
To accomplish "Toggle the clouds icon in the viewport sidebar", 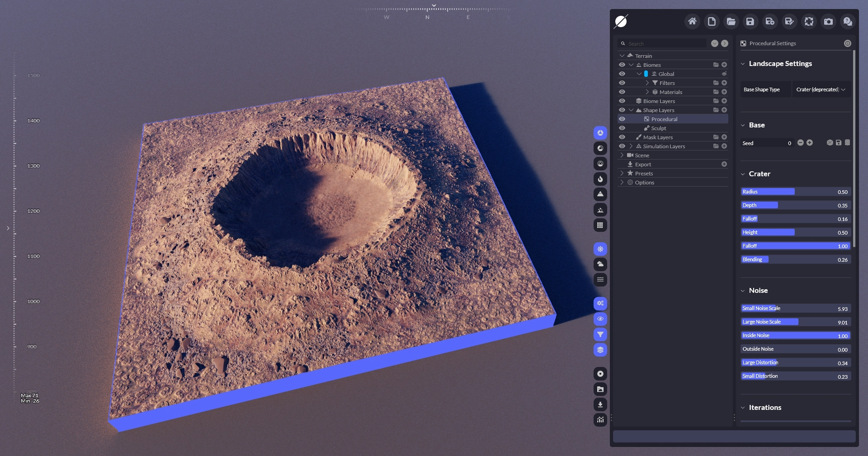I will click(600, 264).
